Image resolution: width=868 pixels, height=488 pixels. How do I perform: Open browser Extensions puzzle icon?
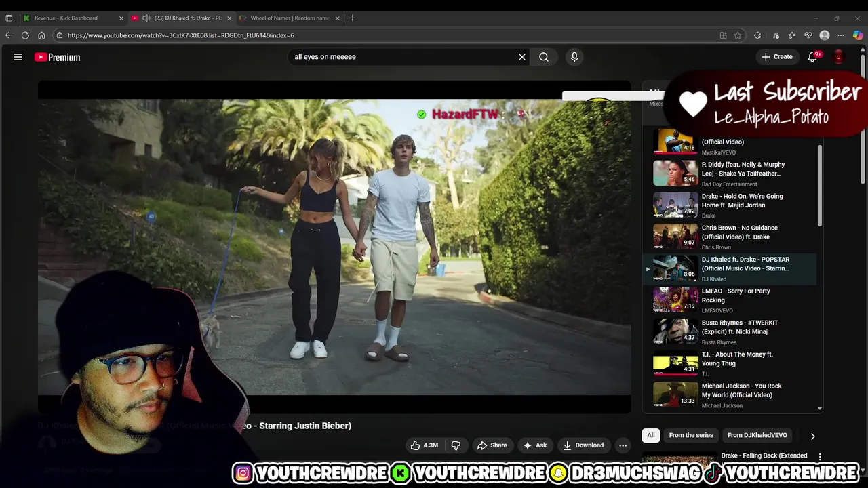(757, 35)
